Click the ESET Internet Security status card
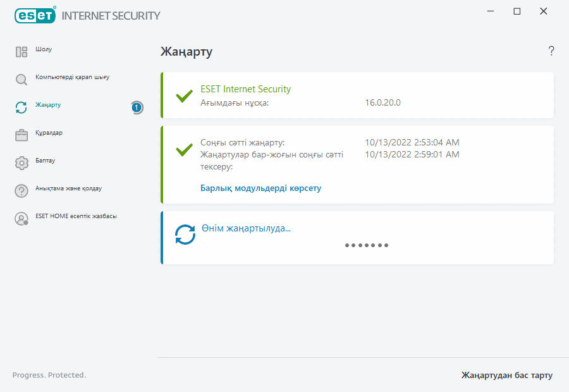The image size is (569, 392). [x=357, y=95]
